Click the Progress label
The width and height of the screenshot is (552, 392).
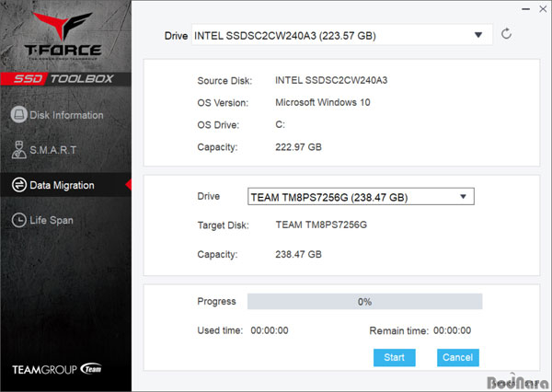click(x=216, y=302)
